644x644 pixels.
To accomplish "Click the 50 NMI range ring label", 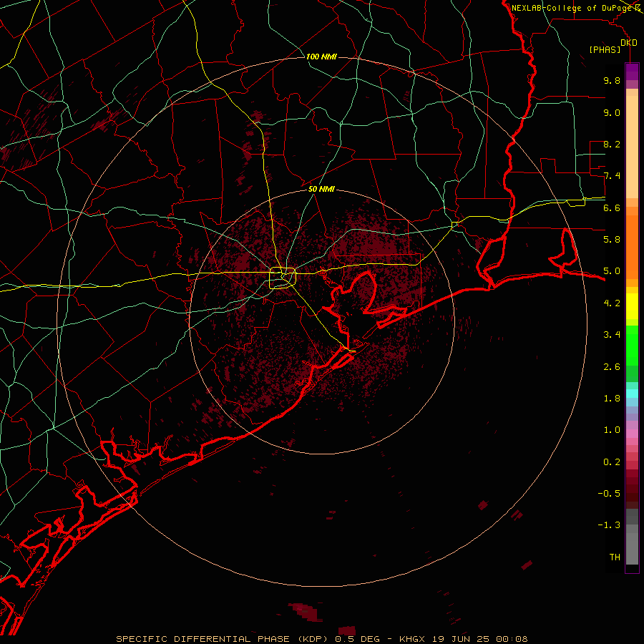I will tap(321, 189).
